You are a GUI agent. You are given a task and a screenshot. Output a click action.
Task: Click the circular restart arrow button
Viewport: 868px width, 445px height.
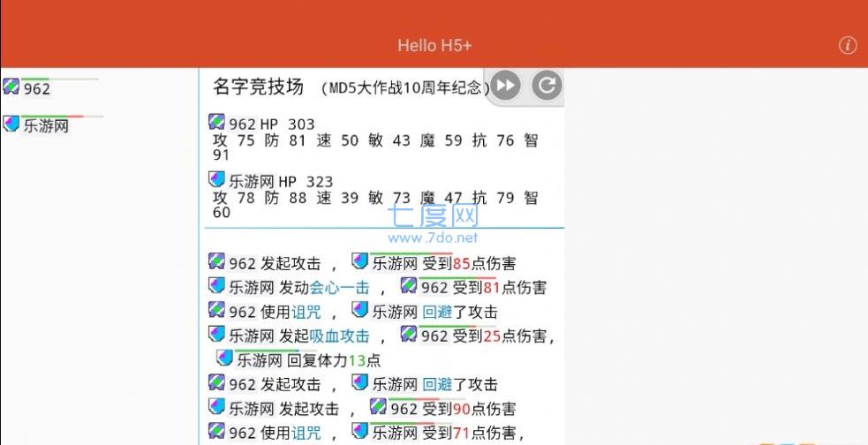coord(547,85)
